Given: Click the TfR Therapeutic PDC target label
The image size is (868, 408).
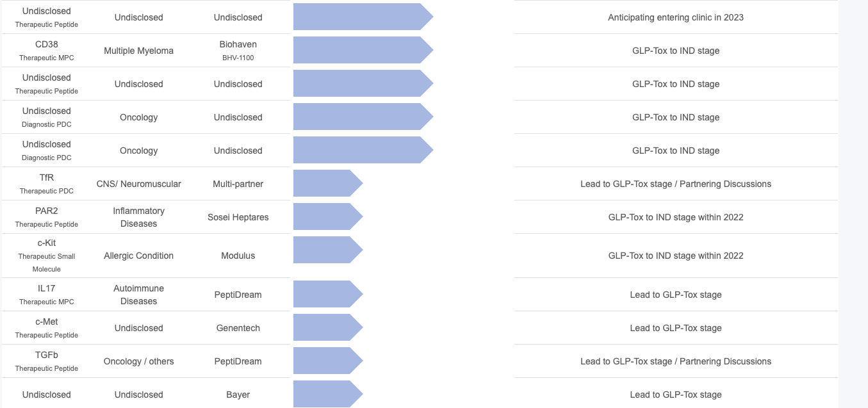Looking at the screenshot, I should [x=47, y=184].
